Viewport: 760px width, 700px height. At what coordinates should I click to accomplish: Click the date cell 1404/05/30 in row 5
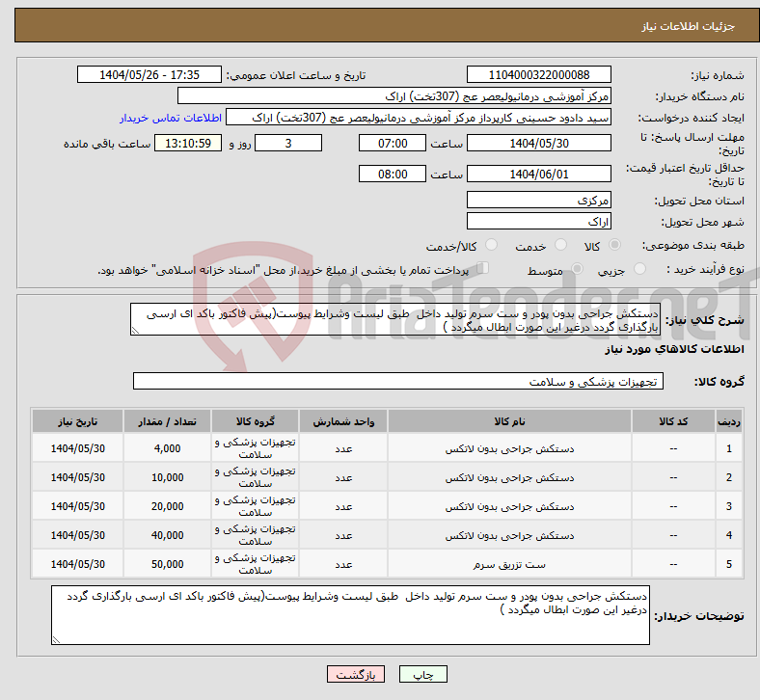coord(77,564)
